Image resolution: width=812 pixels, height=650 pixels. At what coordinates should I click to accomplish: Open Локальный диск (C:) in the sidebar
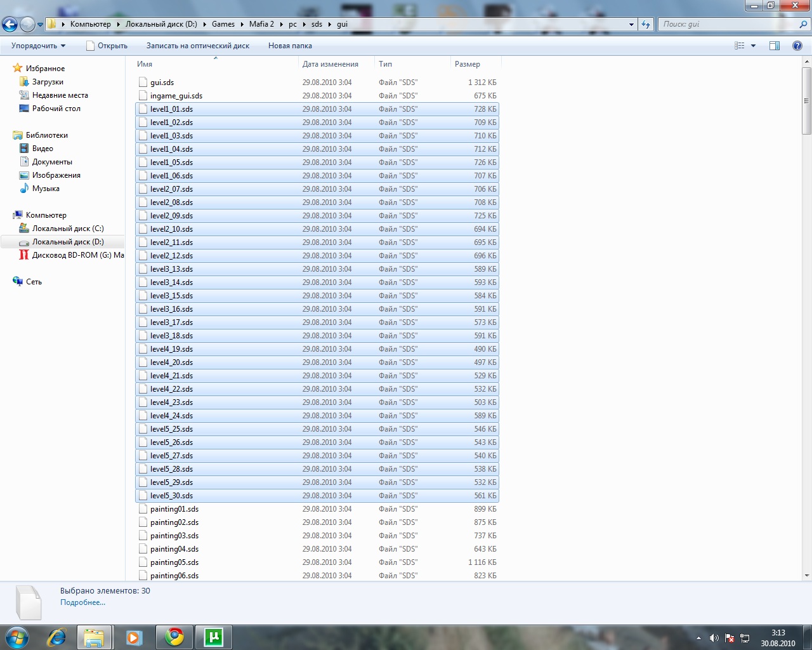(68, 229)
